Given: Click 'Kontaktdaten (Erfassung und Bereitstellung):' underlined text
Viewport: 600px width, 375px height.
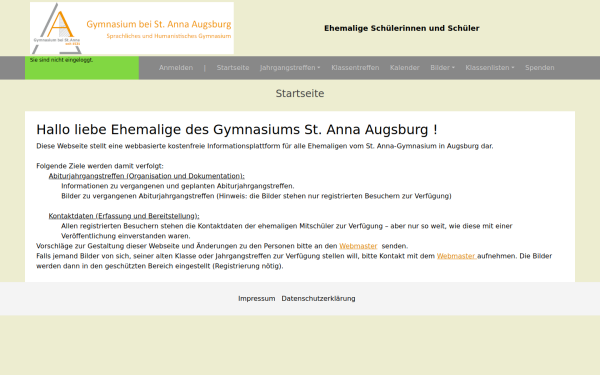Looking at the screenshot, I should [124, 216].
